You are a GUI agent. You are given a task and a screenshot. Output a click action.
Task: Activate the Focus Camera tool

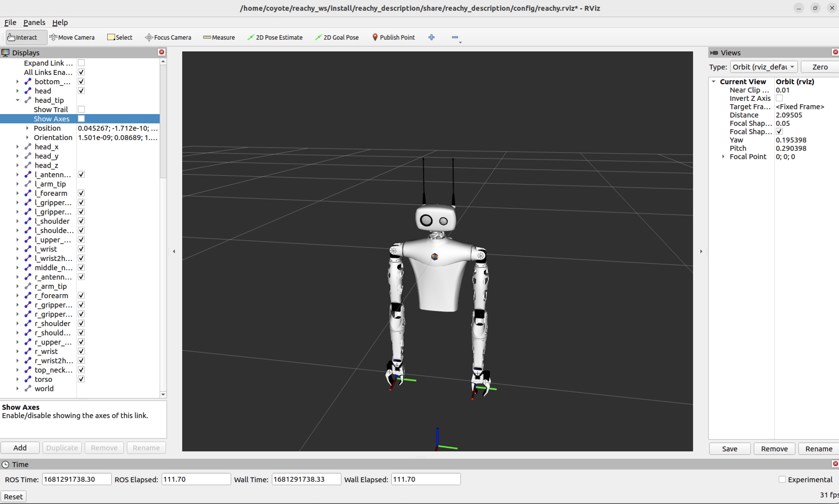(x=168, y=37)
